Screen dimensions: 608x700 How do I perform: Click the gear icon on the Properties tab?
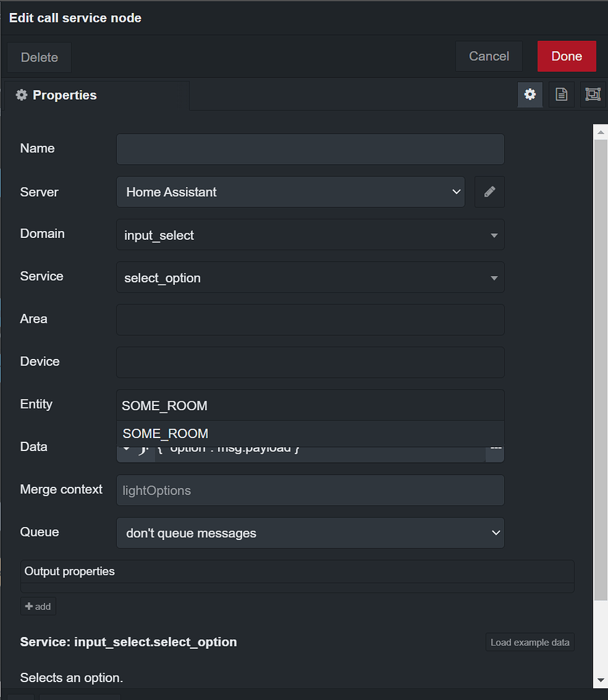[21, 95]
